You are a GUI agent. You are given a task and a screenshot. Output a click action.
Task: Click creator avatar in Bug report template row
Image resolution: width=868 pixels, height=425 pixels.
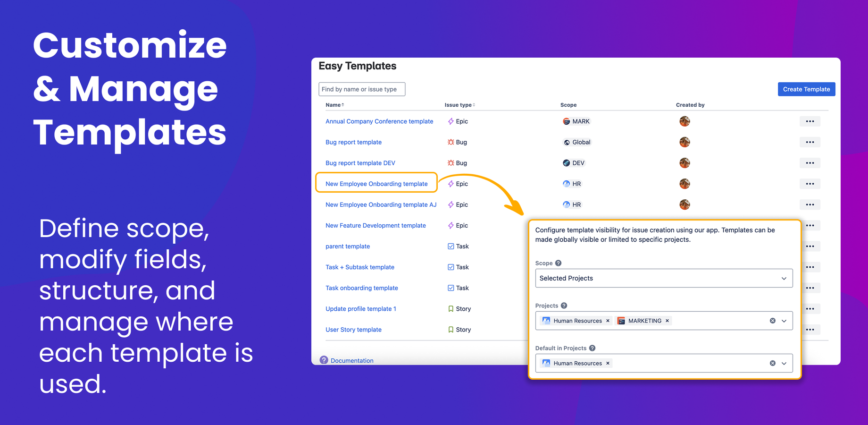point(684,142)
